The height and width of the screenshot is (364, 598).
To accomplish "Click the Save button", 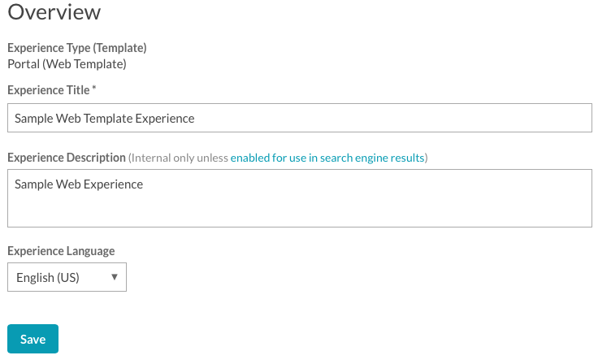I will (x=32, y=339).
